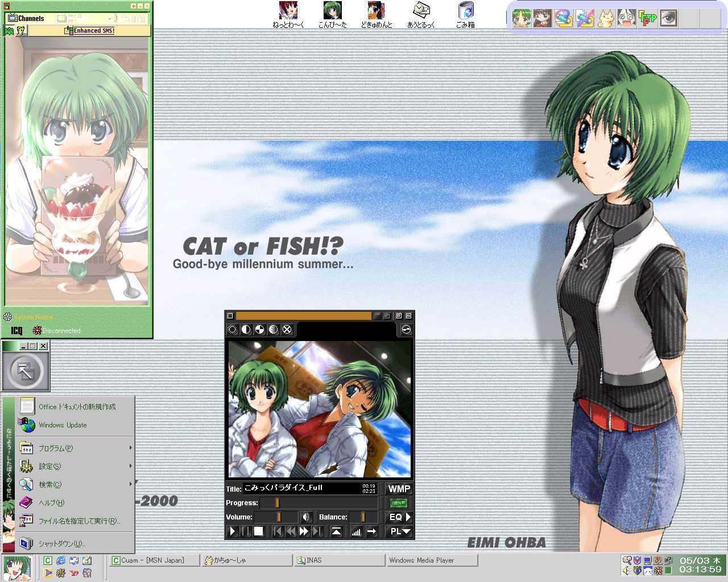Open 検索(C) in Start menu
Image resolution: width=728 pixels, height=582 pixels.
point(75,484)
